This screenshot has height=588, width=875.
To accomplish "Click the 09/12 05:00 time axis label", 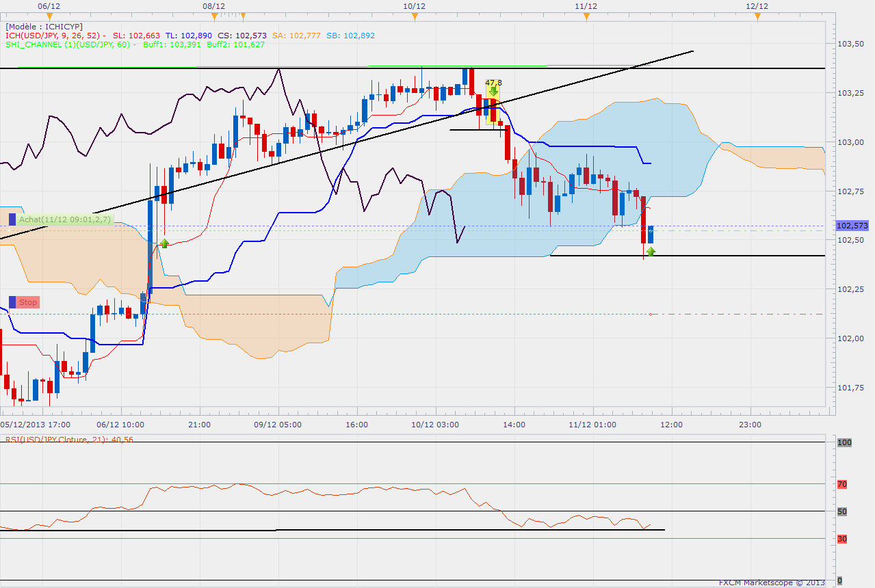I will [x=278, y=424].
